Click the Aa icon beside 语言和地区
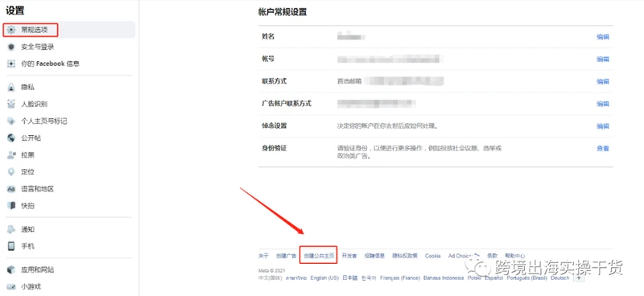Image resolution: width=644 pixels, height=296 pixels. pos(11,189)
